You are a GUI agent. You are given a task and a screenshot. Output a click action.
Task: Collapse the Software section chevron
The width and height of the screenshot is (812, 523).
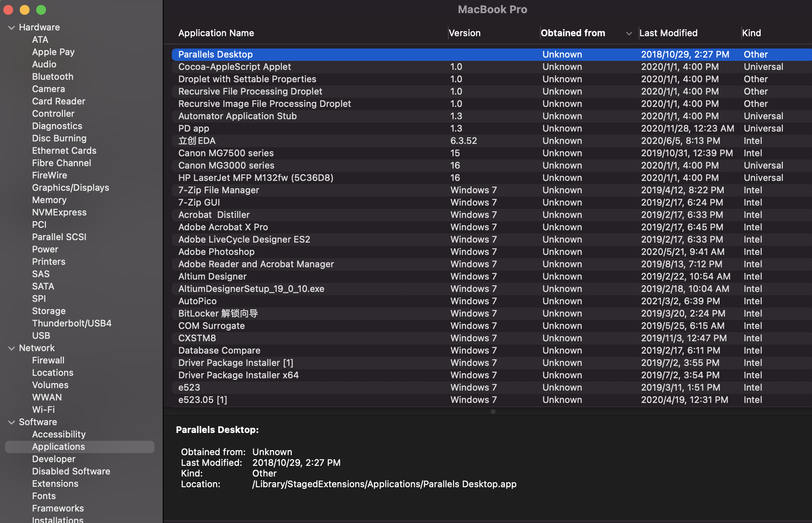tap(12, 422)
